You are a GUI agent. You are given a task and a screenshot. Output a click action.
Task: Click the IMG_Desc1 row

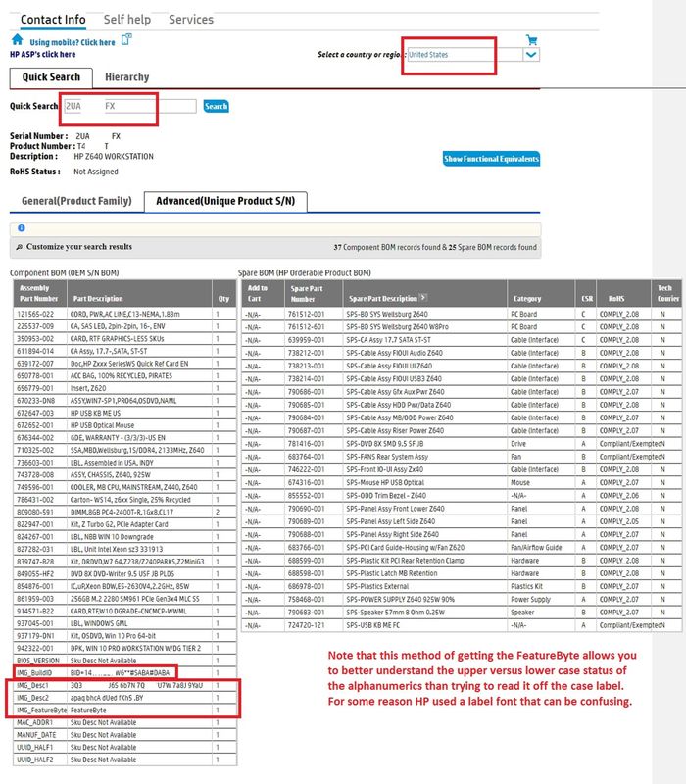pos(125,685)
